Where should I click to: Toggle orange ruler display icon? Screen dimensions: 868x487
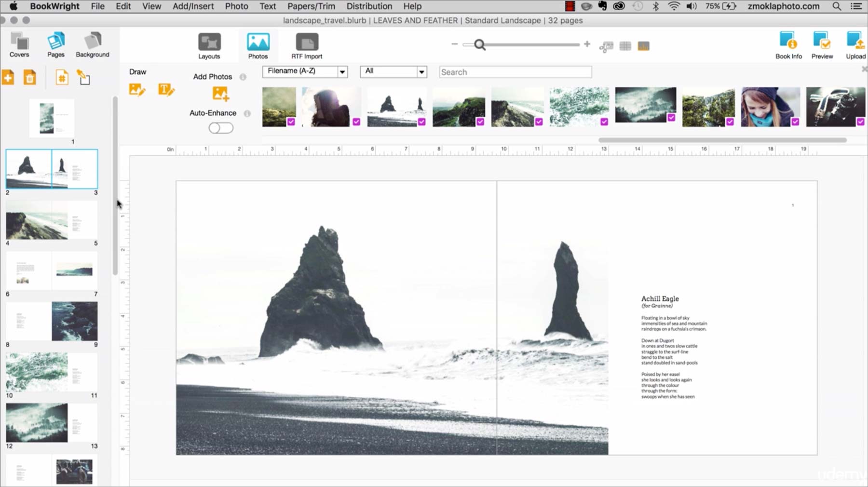(x=643, y=46)
